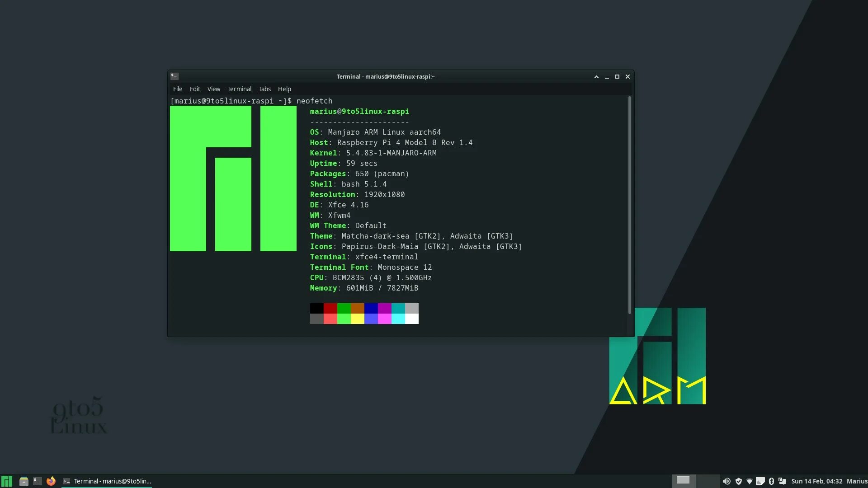This screenshot has width=868, height=488.
Task: Open Firefox browser from the panel
Action: coord(51,481)
